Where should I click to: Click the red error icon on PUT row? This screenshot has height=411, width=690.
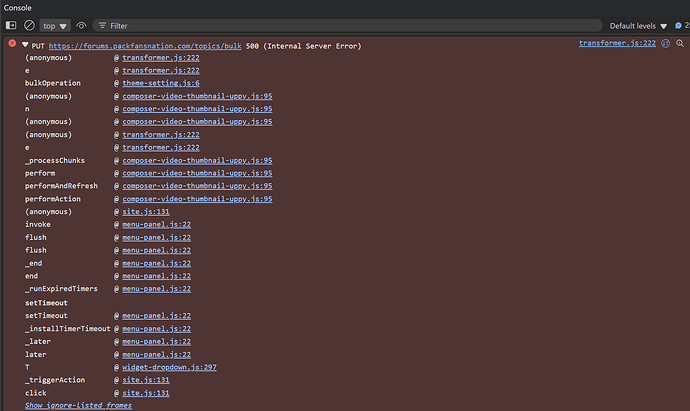click(x=12, y=44)
